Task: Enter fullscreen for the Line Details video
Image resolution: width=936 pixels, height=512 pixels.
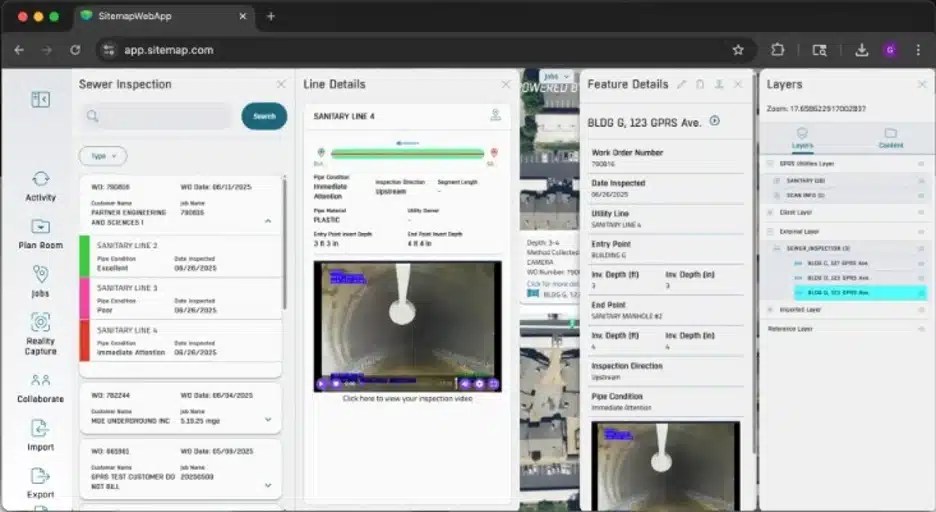Action: (493, 384)
